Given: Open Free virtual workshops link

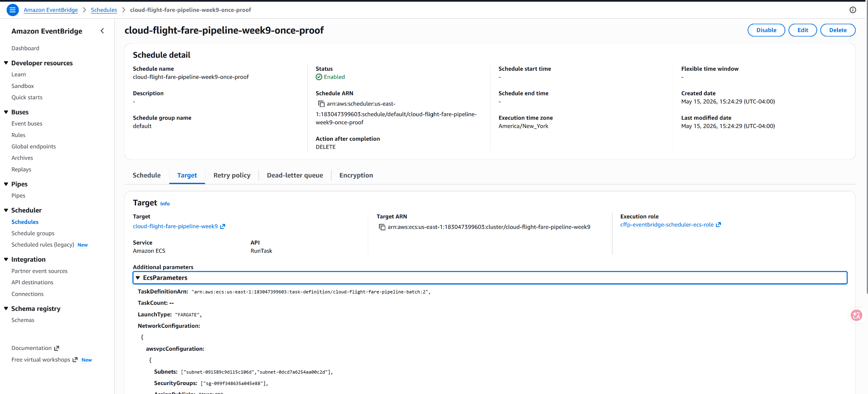Looking at the screenshot, I should point(41,360).
